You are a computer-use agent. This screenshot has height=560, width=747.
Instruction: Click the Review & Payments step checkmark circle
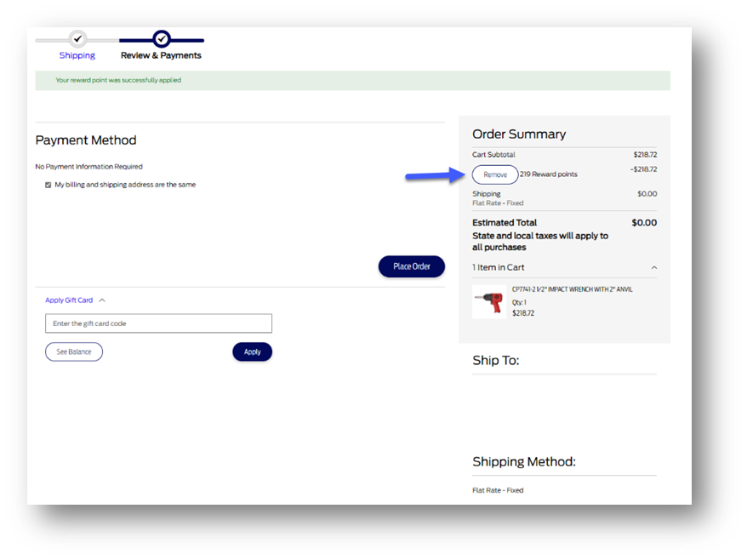point(161,38)
